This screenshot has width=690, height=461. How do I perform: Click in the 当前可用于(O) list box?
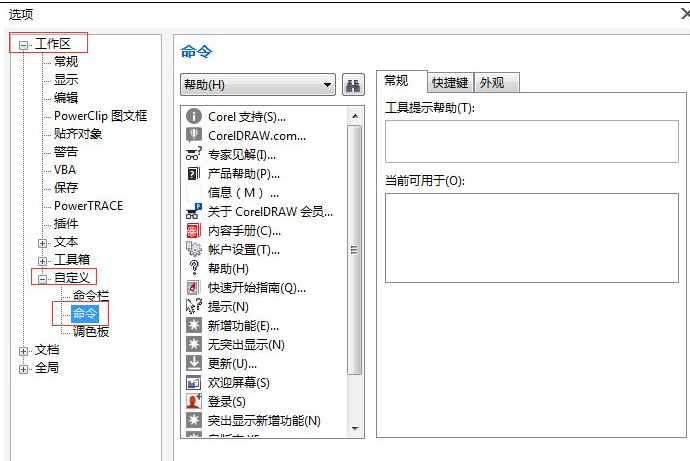[532, 238]
